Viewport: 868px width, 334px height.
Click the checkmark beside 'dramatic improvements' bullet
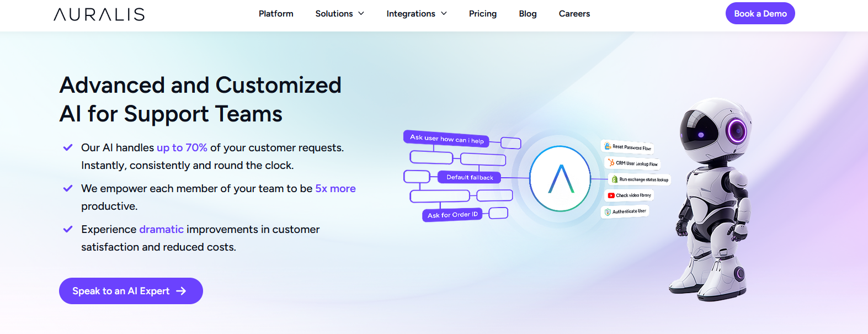(x=68, y=229)
